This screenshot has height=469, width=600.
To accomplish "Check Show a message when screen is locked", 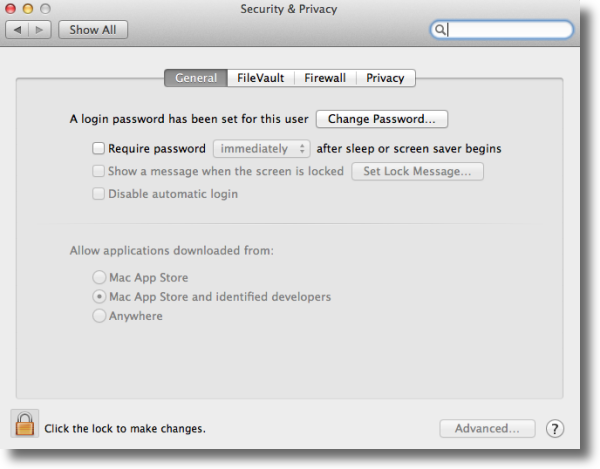I will [98, 171].
